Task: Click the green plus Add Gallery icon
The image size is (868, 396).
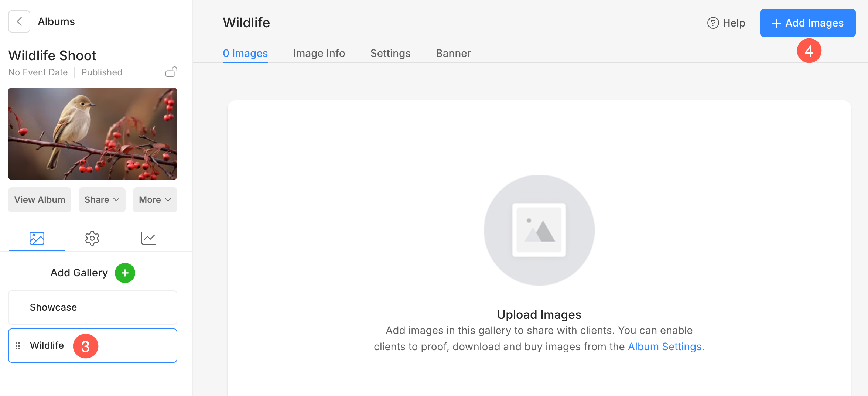Action: [125, 273]
